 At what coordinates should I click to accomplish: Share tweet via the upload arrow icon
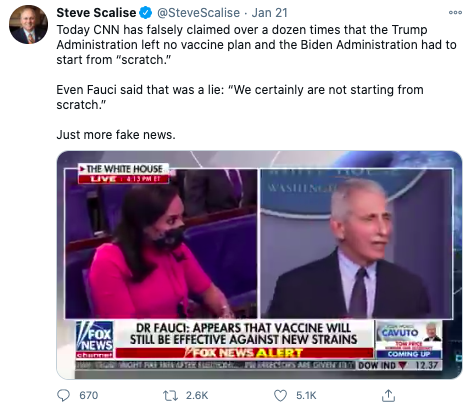(388, 395)
